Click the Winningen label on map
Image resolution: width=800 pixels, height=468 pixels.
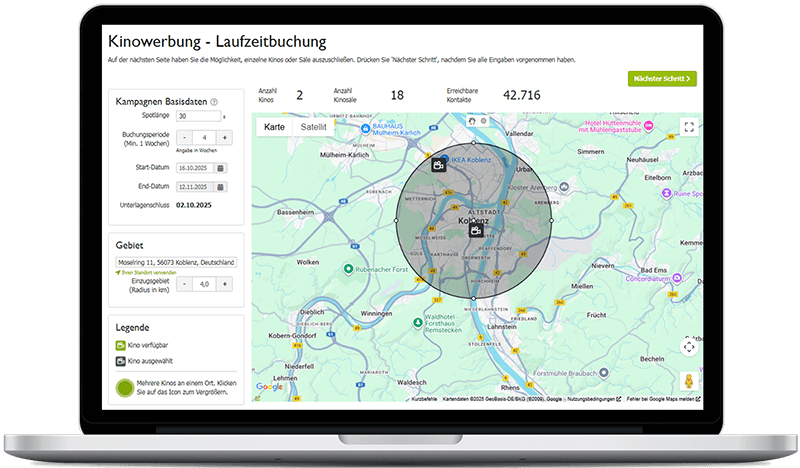tap(377, 313)
